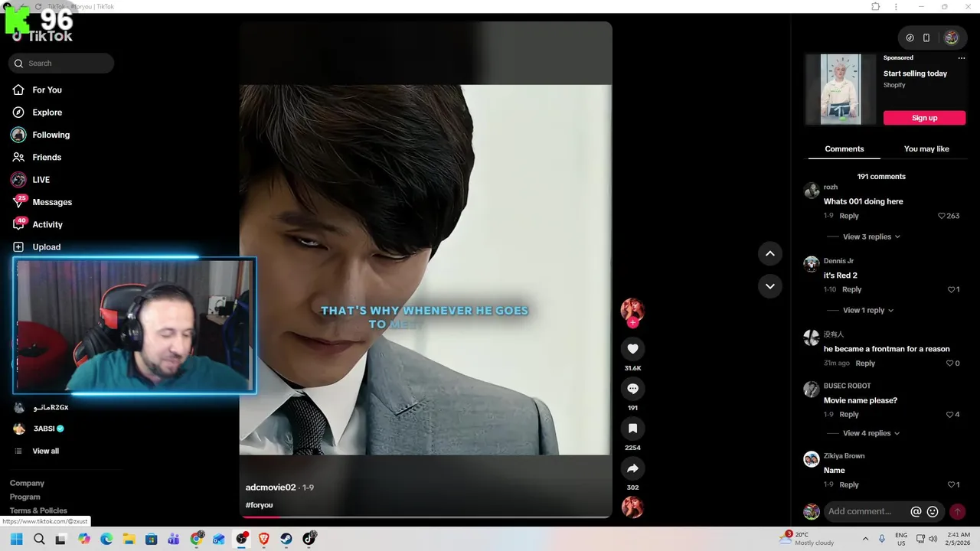Open the browser extensions puzzle icon

pyautogui.click(x=876, y=6)
